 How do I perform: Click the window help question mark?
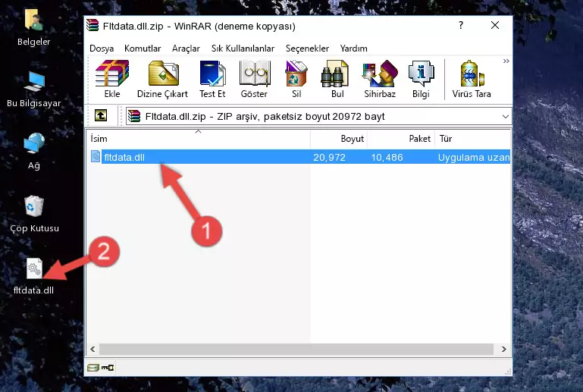(x=461, y=25)
